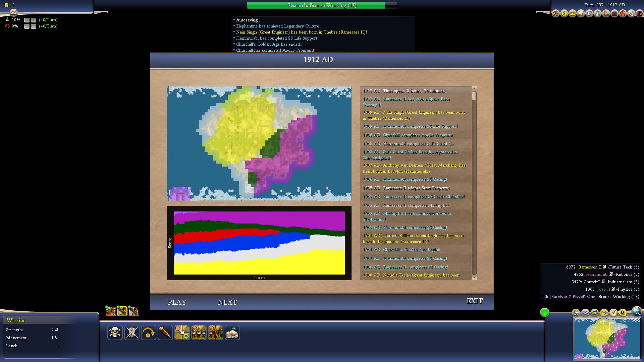The image size is (644, 362).
Task: Open the Military Advisor shield icon
Action: pos(589,13)
